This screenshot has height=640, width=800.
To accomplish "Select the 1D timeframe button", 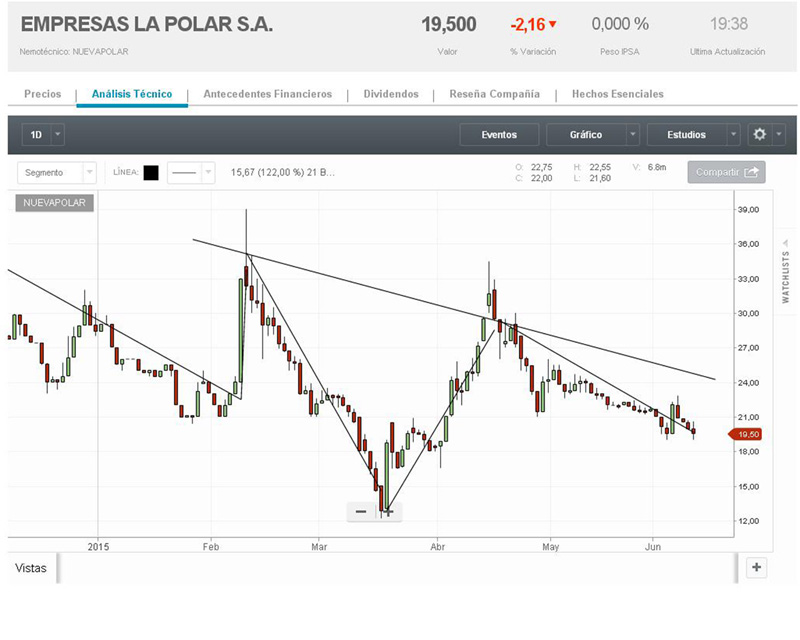I will point(36,134).
